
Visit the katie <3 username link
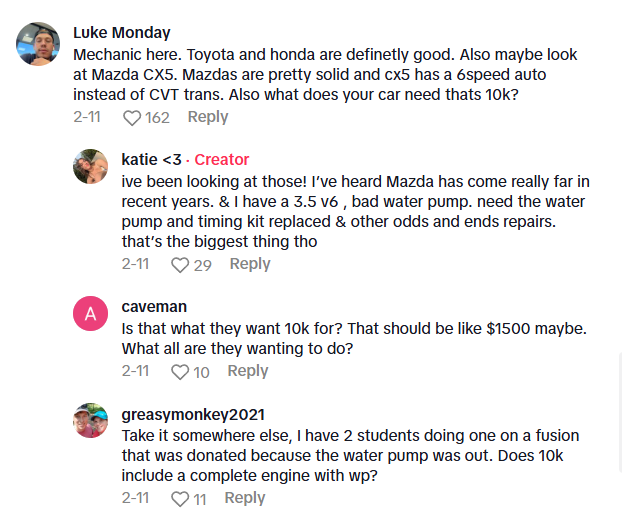pos(152,160)
